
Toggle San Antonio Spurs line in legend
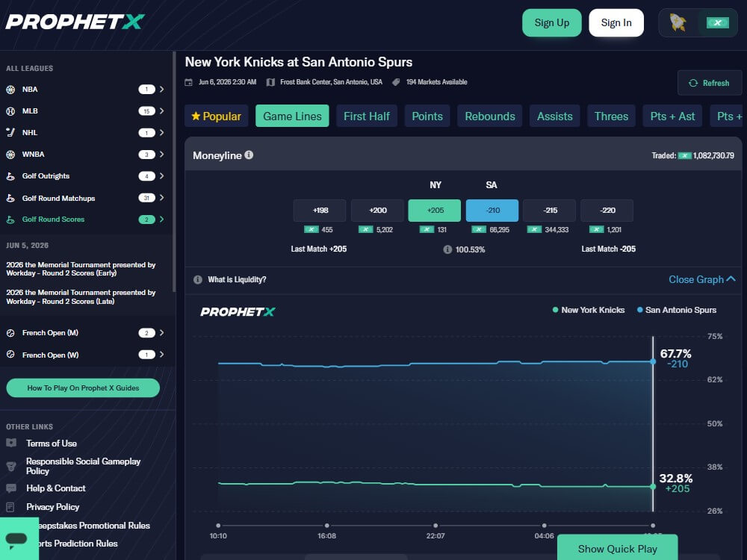click(x=677, y=310)
